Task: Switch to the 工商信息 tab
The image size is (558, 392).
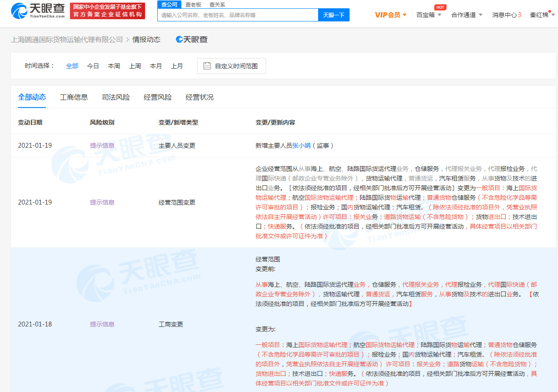Action: pos(74,97)
